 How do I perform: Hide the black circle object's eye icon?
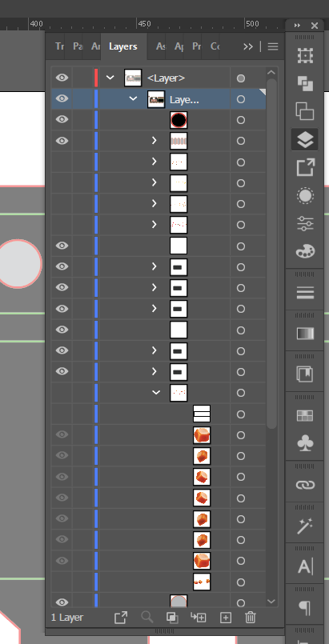(62, 119)
